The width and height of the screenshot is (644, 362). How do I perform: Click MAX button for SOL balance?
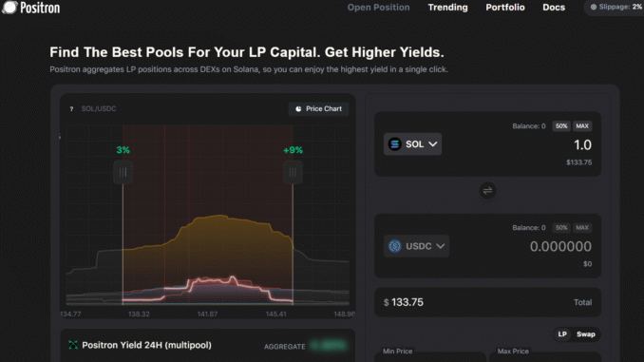point(582,126)
